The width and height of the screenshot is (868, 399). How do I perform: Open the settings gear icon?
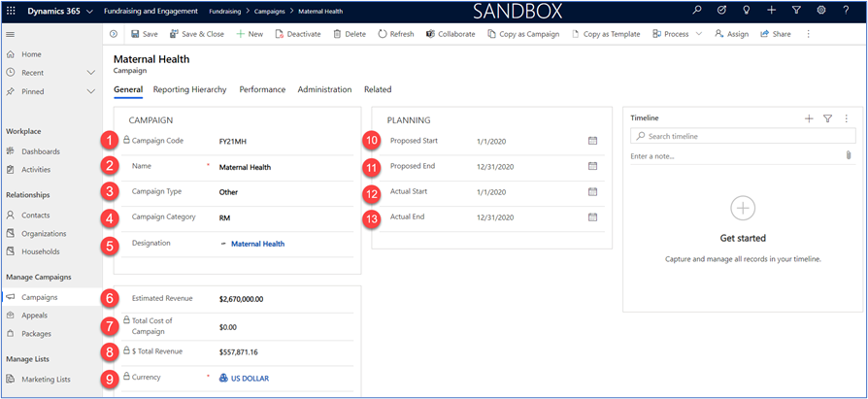point(821,10)
